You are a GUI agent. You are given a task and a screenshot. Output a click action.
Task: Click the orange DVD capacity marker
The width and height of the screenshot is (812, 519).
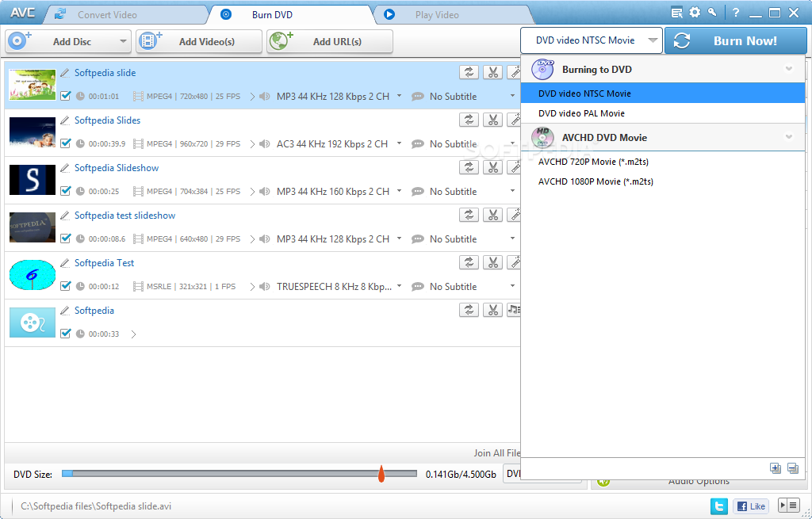(381, 474)
